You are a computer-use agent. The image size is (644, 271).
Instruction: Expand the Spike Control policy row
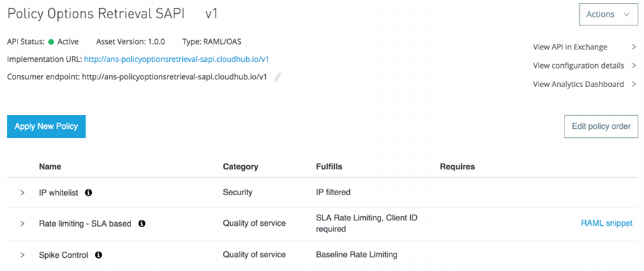(x=22, y=255)
